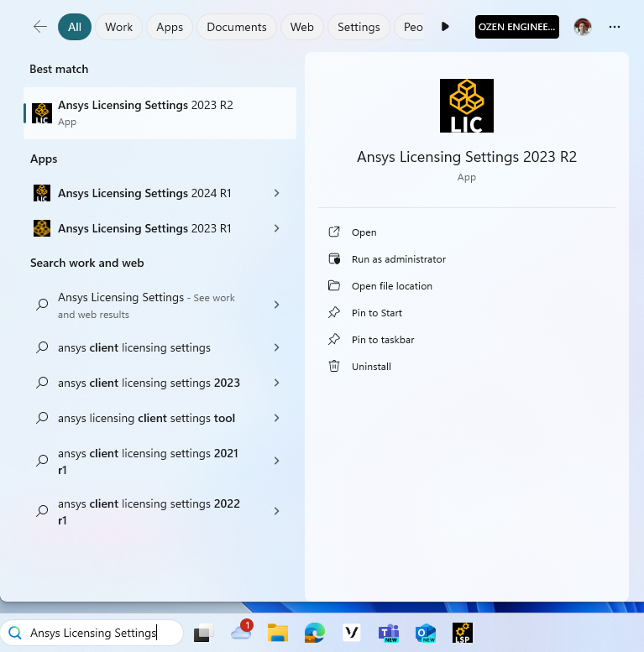The height and width of the screenshot is (652, 644).
Task: Choose Run as administrator
Action: [x=398, y=259]
